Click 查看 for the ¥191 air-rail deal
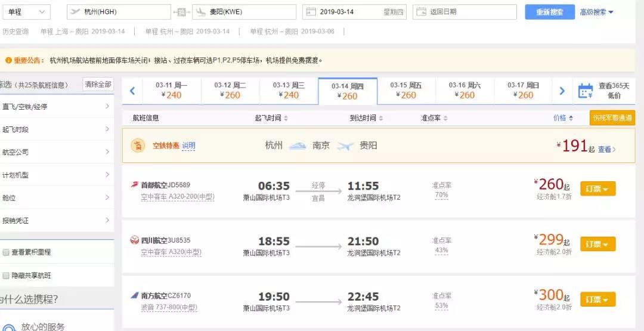This screenshot has height=331, width=644. 606,150
